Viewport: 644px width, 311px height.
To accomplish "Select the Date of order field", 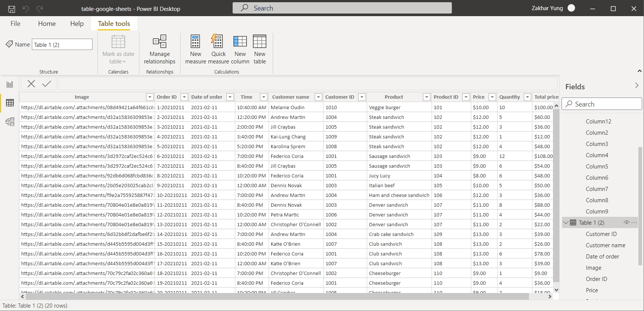I will (x=602, y=256).
